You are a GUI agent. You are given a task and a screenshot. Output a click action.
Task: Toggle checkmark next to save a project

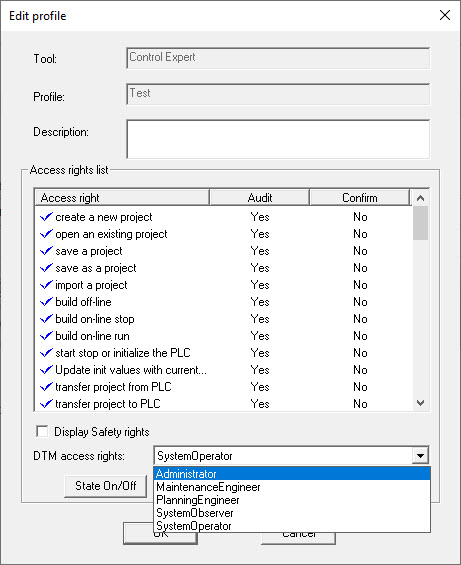46,251
